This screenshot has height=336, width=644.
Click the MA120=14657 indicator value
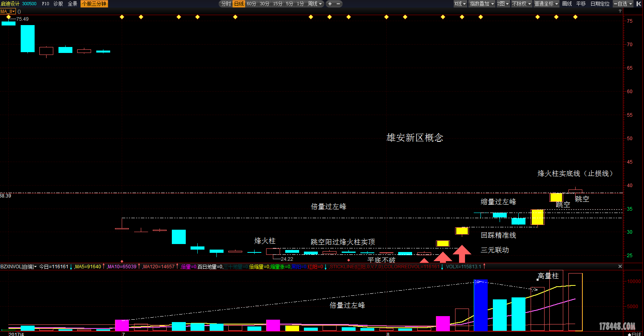(x=159, y=267)
